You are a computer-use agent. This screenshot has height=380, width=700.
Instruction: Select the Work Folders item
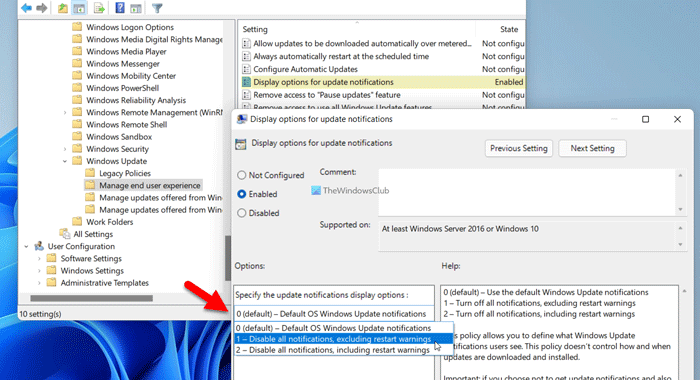109,222
